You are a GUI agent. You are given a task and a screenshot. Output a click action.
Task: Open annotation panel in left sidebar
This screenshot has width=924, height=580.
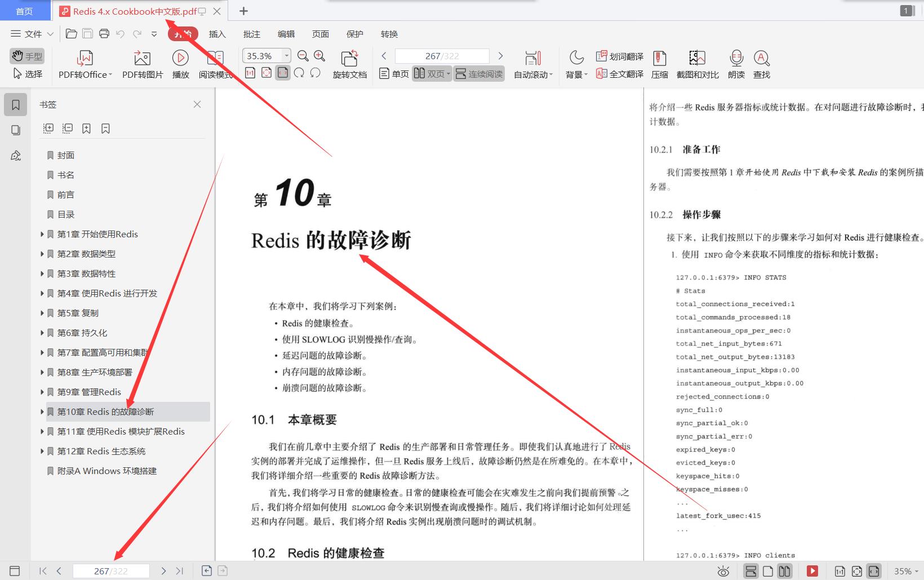tap(16, 156)
